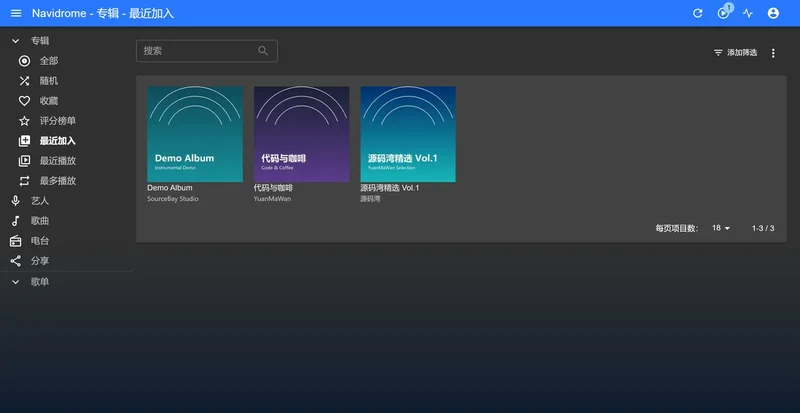Expand the 歌单 section chevron
This screenshot has height=413, width=800.
coord(15,282)
